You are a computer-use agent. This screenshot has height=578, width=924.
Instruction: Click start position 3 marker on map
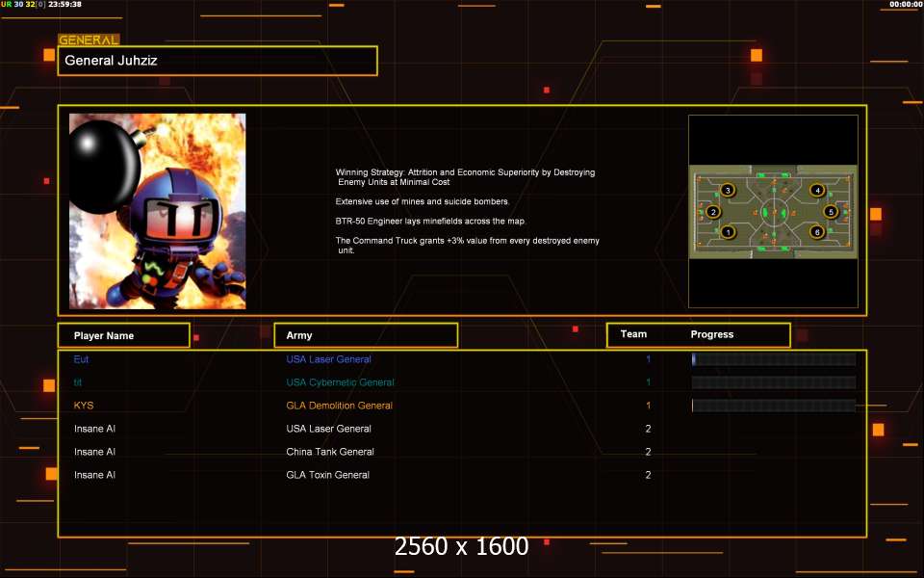coord(728,190)
